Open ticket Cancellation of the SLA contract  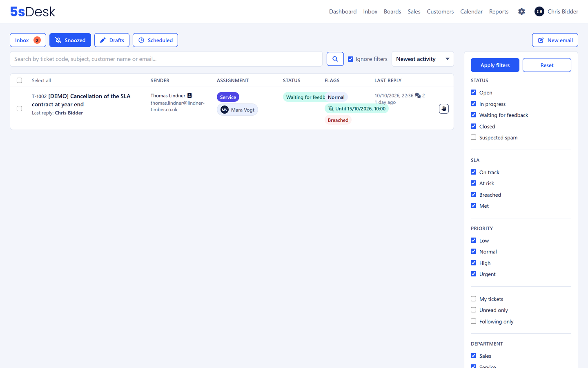point(81,100)
